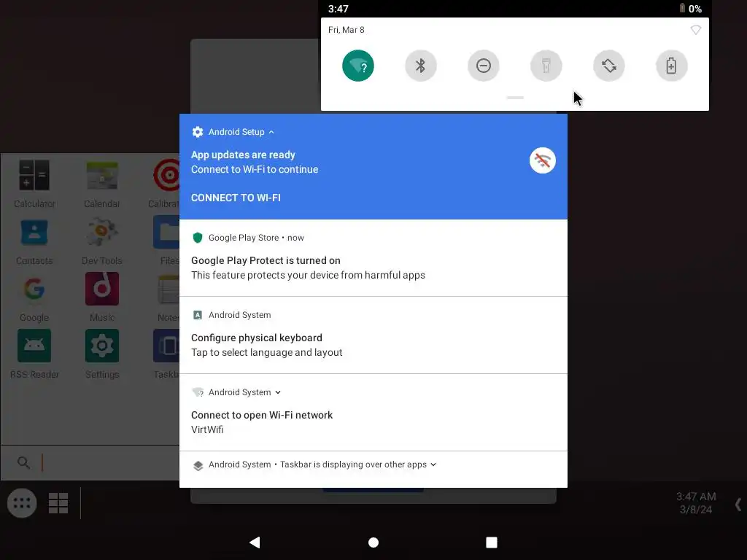Open the Calculator app
Screen dimensions: 747x560
[x=34, y=184]
